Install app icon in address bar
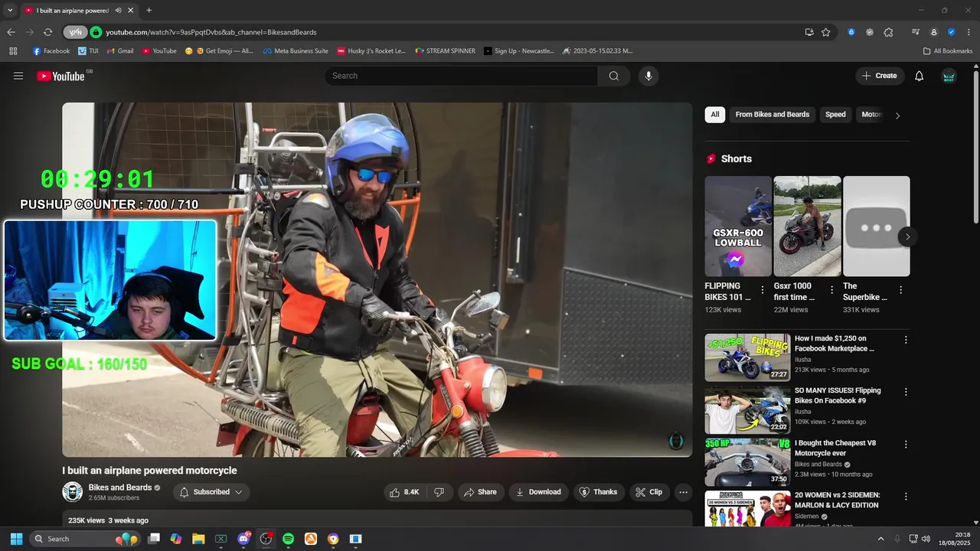This screenshot has width=980, height=551. tap(809, 32)
